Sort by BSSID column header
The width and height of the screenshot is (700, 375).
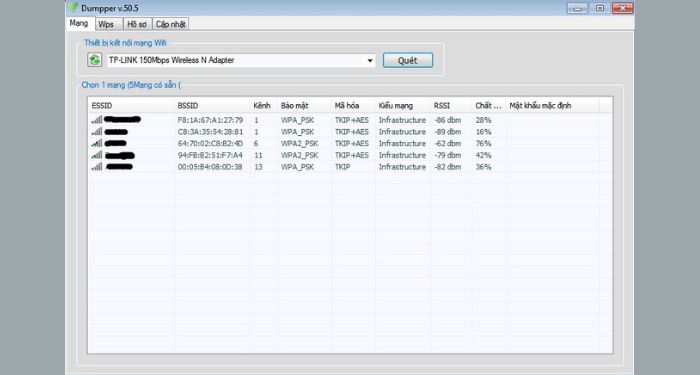tap(212, 105)
